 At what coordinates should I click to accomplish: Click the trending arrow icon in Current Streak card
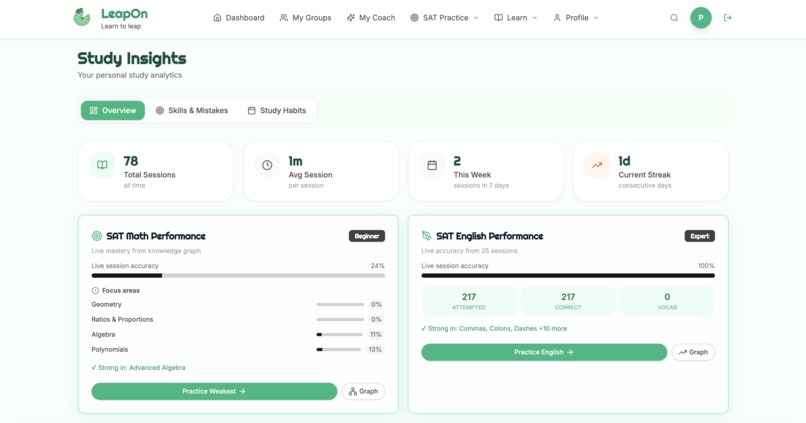click(597, 165)
